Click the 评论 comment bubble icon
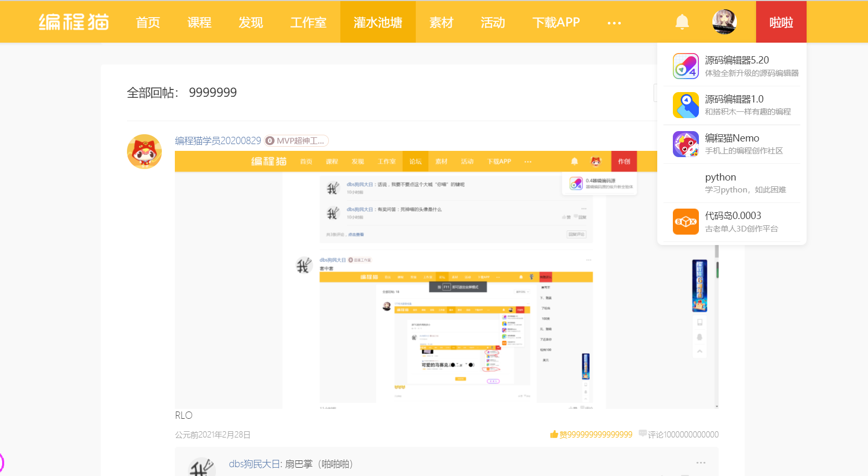Viewport: 868px width, 476px height. pyautogui.click(x=643, y=434)
